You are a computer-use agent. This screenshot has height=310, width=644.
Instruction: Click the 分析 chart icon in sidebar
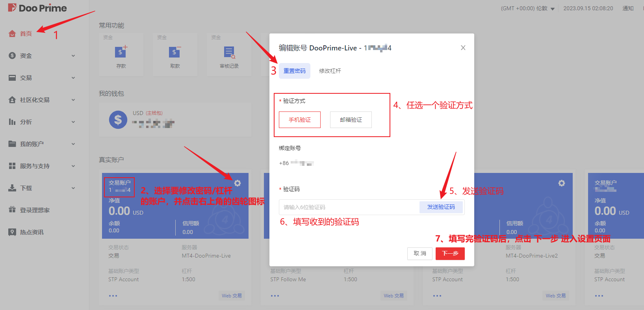tap(12, 122)
